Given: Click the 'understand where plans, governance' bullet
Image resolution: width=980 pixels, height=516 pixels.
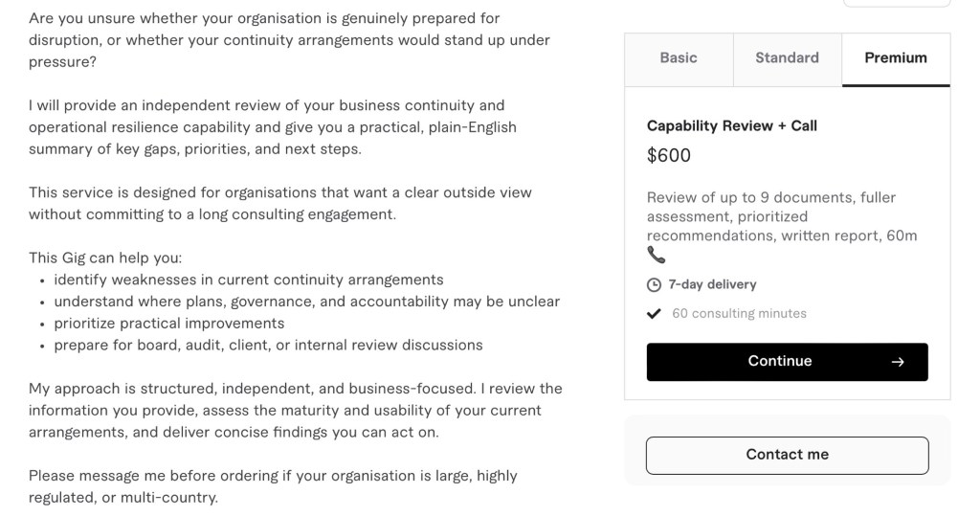Looking at the screenshot, I should click(306, 302).
